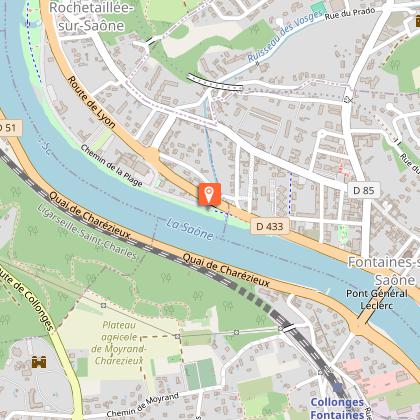The width and height of the screenshot is (420, 420).
Task: Click the Rue du Prado label
Action: point(350,14)
